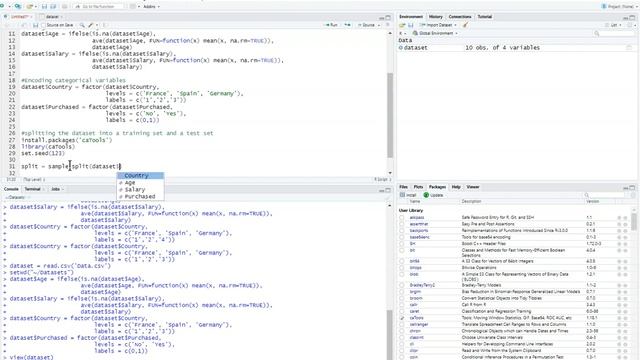Image resolution: width=640 pixels, height=360 pixels.
Task: Check the base64enc package checkbox
Action: pos(402,237)
